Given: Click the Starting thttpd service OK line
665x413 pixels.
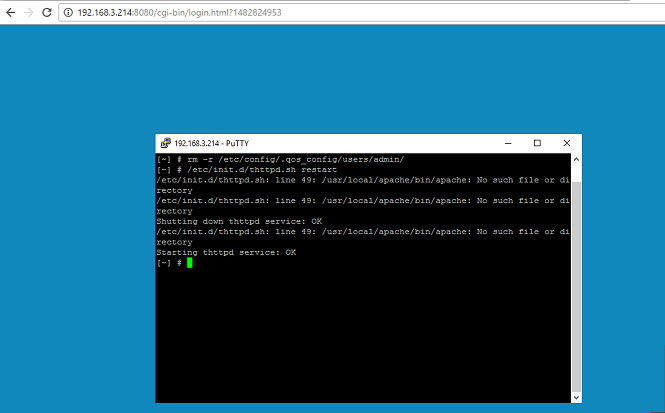Looking at the screenshot, I should (x=226, y=252).
